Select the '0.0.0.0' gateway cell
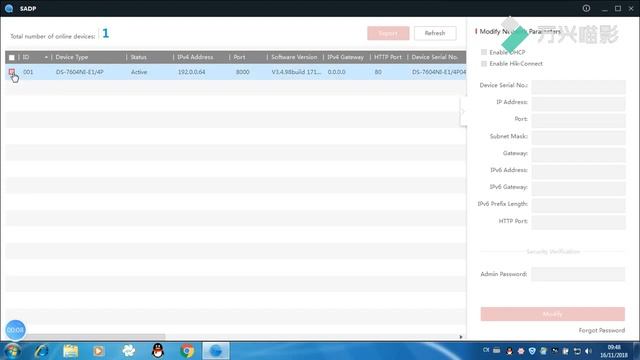The width and height of the screenshot is (640, 360). pyautogui.click(x=336, y=72)
